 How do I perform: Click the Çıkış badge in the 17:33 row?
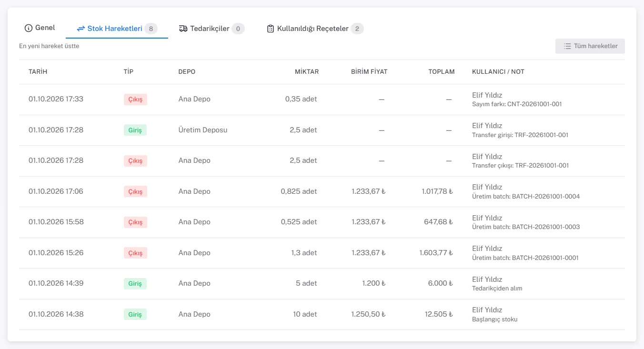135,100
